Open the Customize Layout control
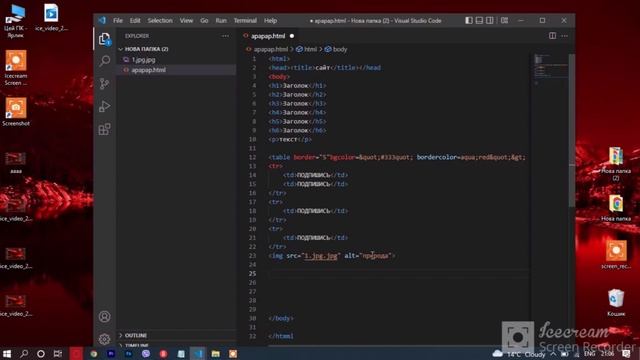 [504, 20]
